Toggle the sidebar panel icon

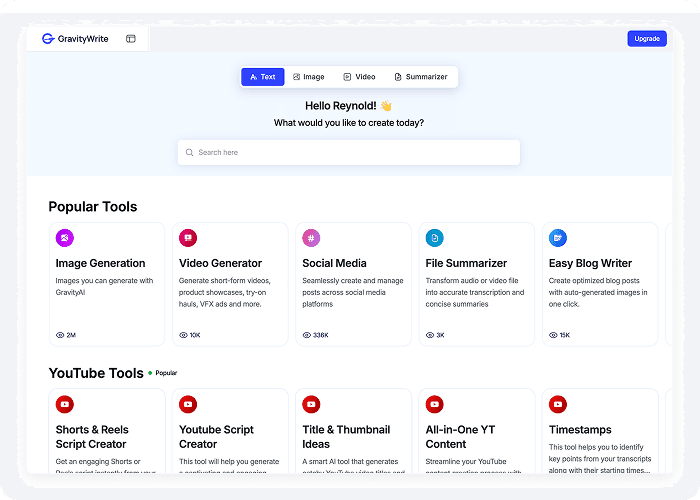pyautogui.click(x=131, y=39)
